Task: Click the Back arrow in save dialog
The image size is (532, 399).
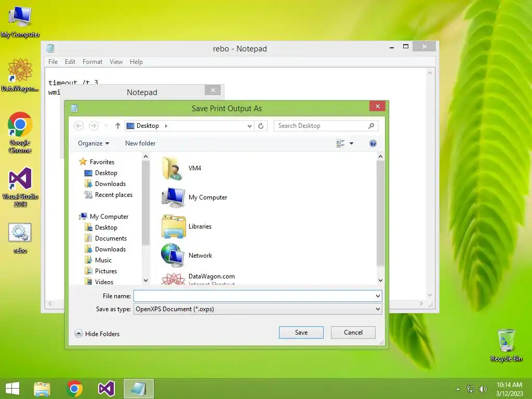Action: coord(79,126)
